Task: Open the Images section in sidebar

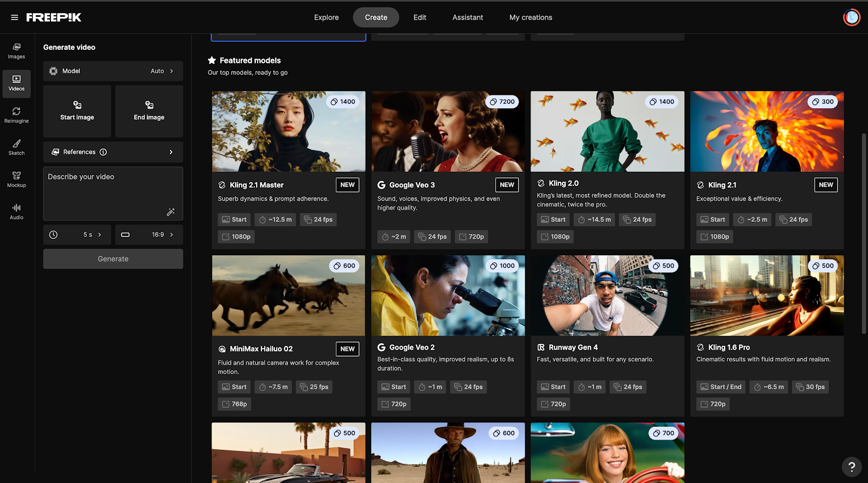Action: pyautogui.click(x=16, y=51)
